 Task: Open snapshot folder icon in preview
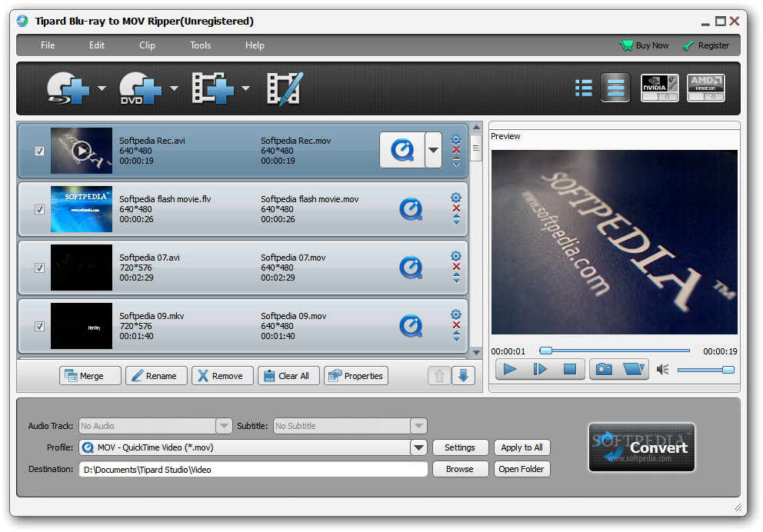pos(634,369)
